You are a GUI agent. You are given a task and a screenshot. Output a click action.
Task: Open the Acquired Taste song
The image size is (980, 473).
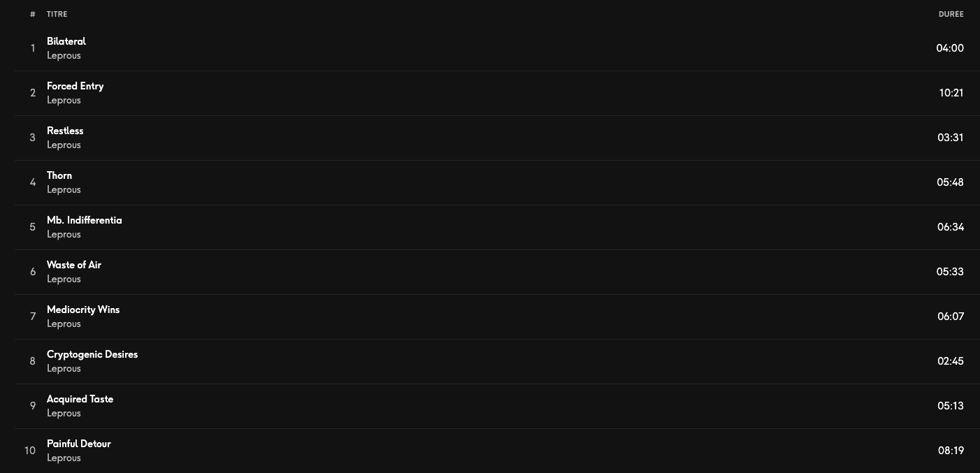[x=80, y=399]
